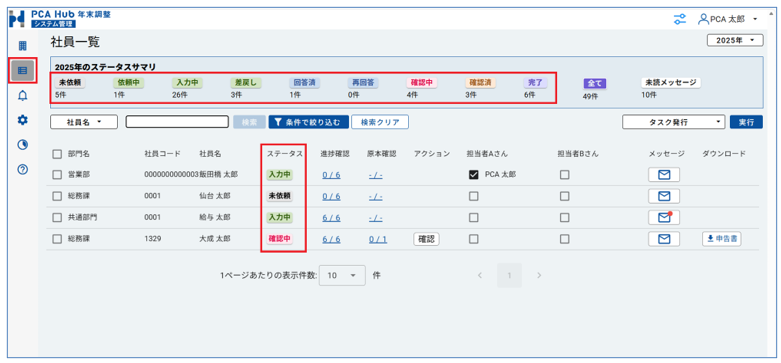Click the 社員コード column header

(162, 154)
